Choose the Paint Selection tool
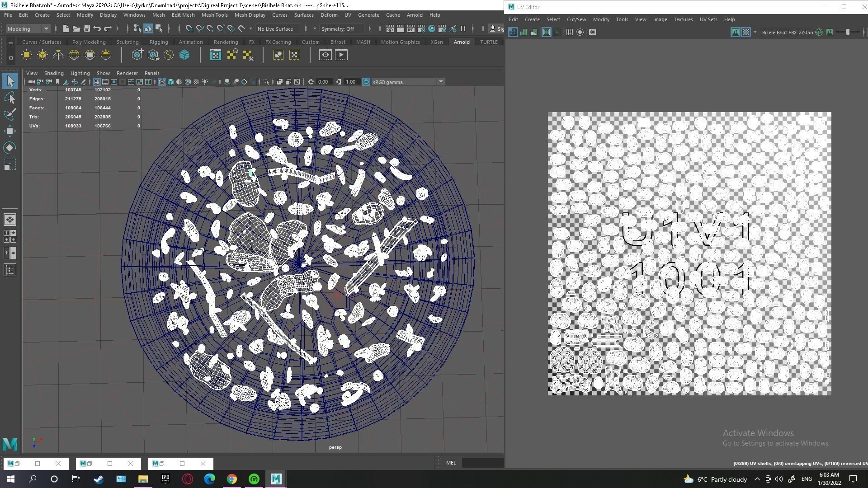 pos(10,114)
